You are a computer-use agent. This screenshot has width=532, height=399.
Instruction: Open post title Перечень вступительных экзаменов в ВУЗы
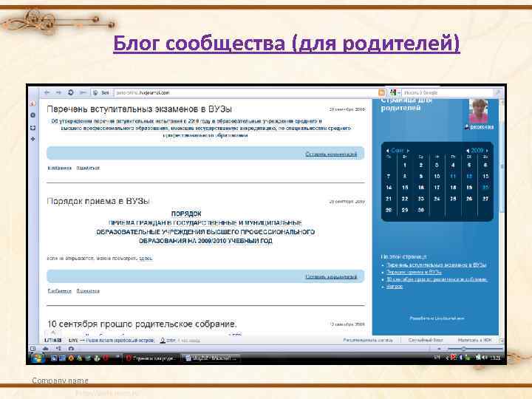coord(139,109)
